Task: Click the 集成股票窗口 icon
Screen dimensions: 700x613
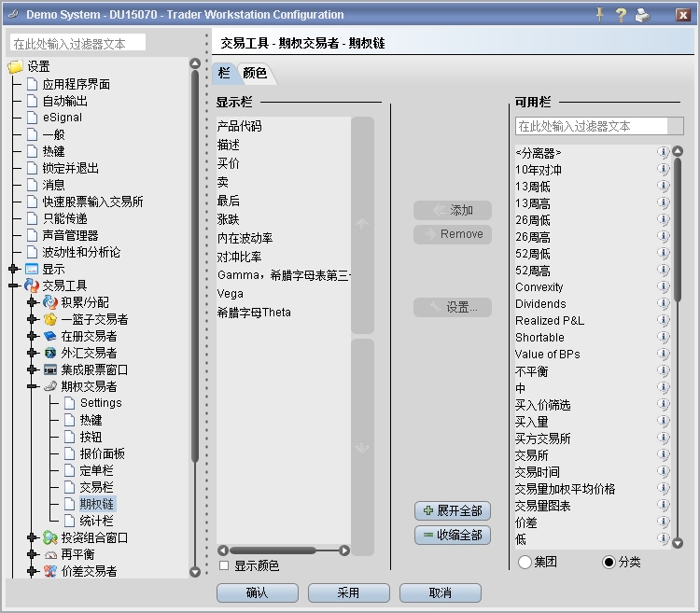Action: [50, 369]
